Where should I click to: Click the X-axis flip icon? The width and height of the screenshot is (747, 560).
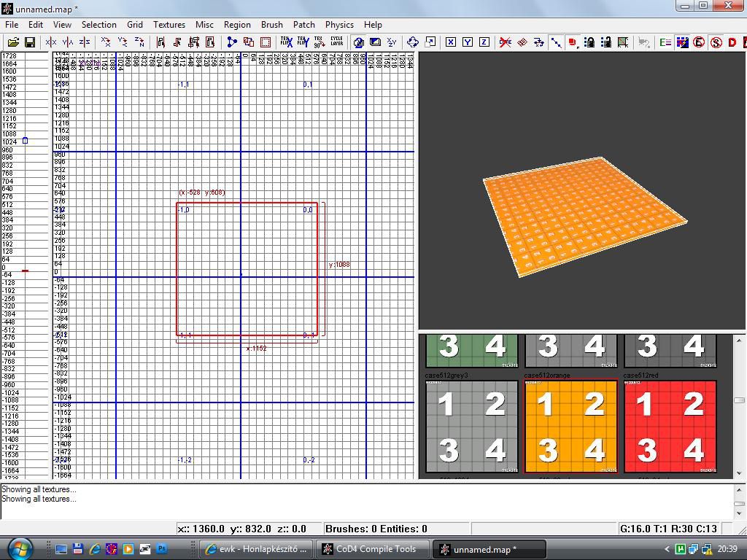(51, 42)
